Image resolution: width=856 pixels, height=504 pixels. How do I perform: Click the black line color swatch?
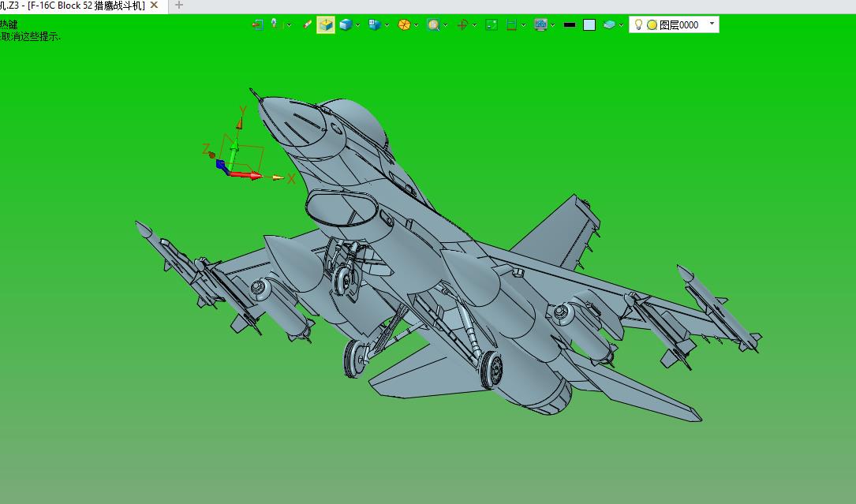pyautogui.click(x=570, y=24)
